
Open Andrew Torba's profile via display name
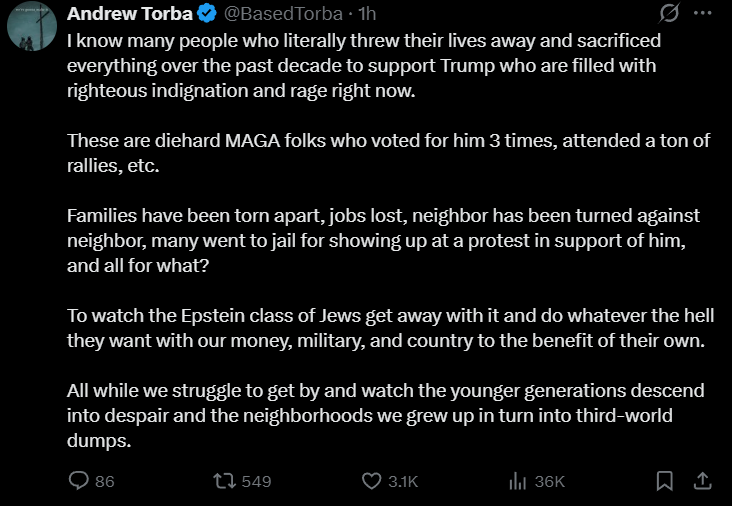[130, 15]
